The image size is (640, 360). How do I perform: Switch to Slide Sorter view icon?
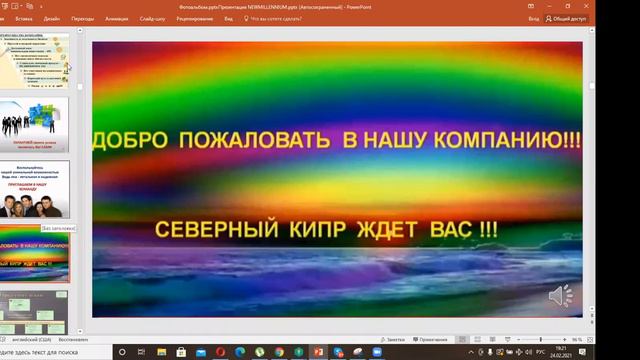tap(477, 340)
